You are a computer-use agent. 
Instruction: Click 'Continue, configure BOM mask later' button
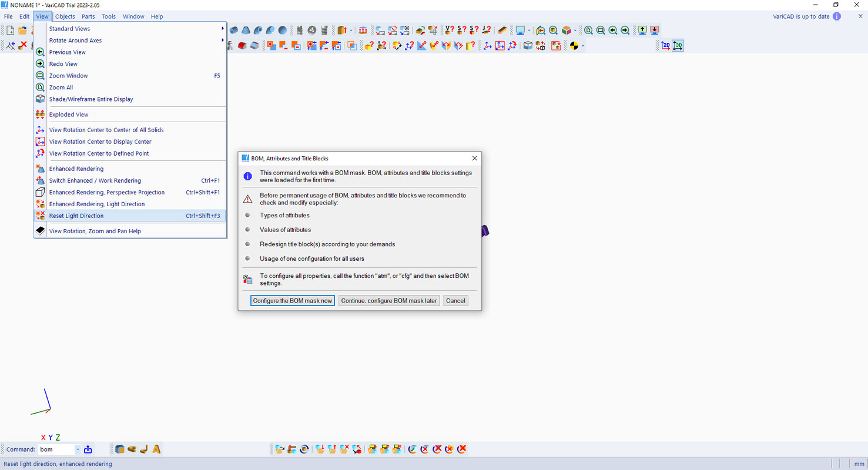click(389, 300)
